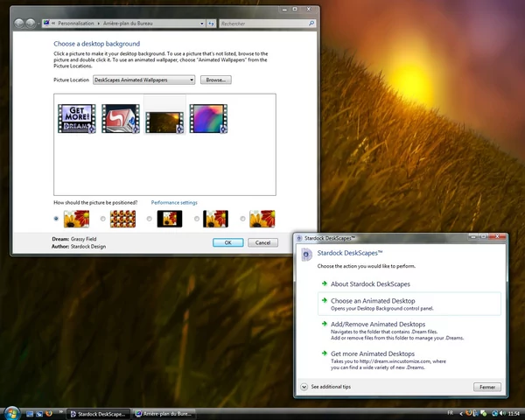Click green arrow beside Get more Animated Desktops
The width and height of the screenshot is (525, 420).
coord(324,353)
